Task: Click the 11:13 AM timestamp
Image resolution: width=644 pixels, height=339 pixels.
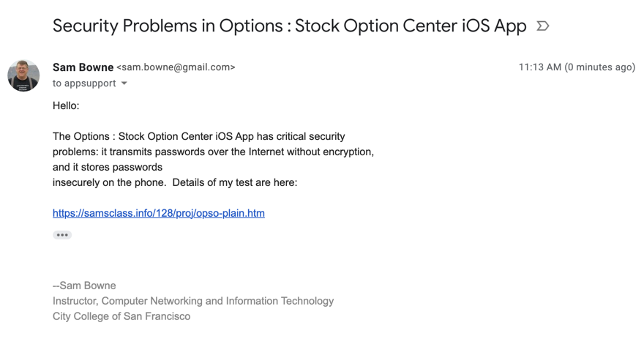Action: click(539, 67)
